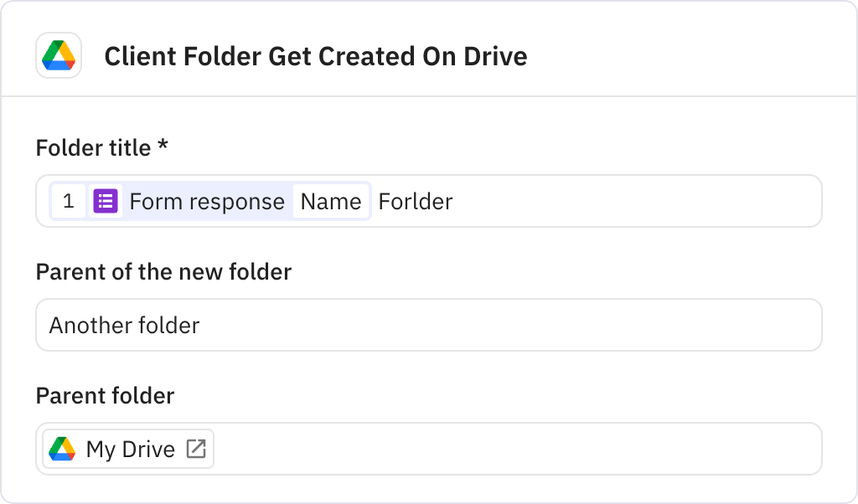Open My Drive via the external link icon
This screenshot has width=858, height=504.
coord(195,449)
